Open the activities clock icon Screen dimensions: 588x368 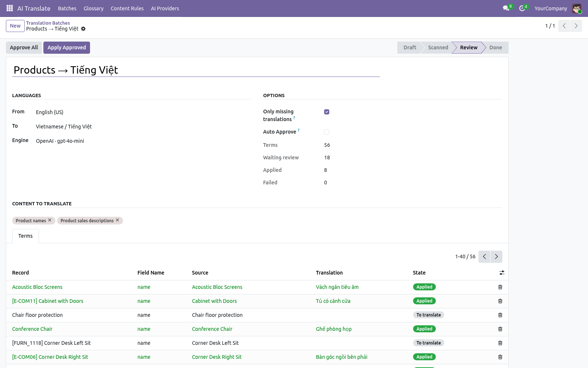[522, 8]
